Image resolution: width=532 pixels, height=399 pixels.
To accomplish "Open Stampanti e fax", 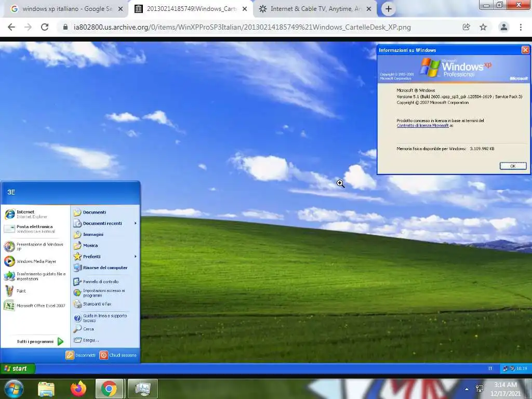I will click(x=105, y=304).
